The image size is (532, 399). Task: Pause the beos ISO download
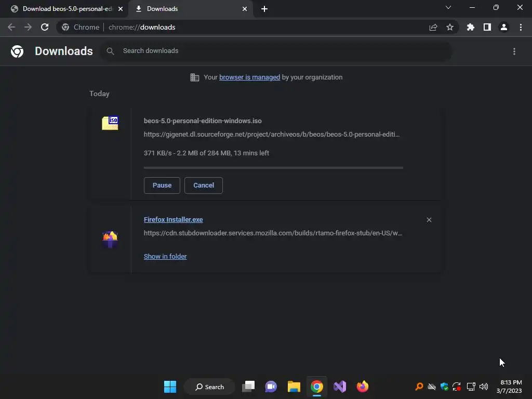pos(162,185)
